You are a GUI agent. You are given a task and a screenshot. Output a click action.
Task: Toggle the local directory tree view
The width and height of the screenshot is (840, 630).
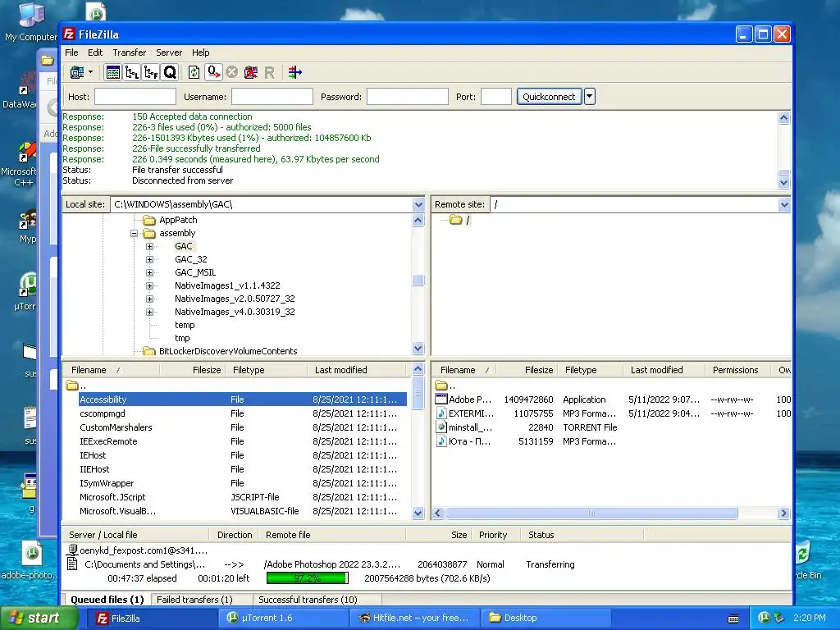[x=132, y=72]
